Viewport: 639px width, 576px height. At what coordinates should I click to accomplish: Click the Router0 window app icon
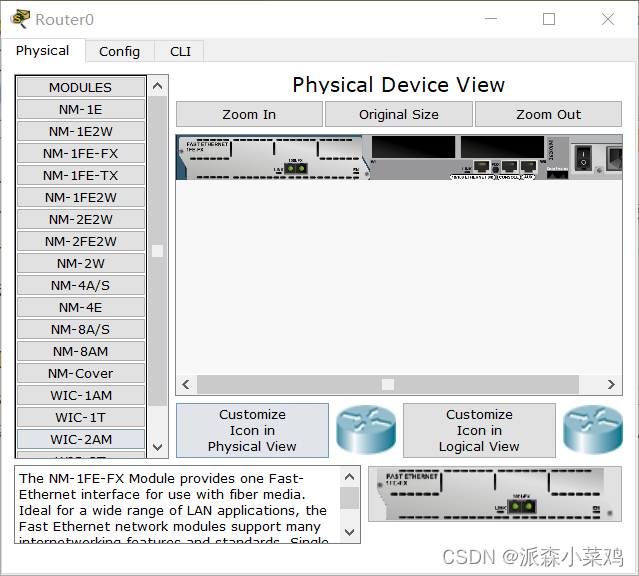pos(21,19)
